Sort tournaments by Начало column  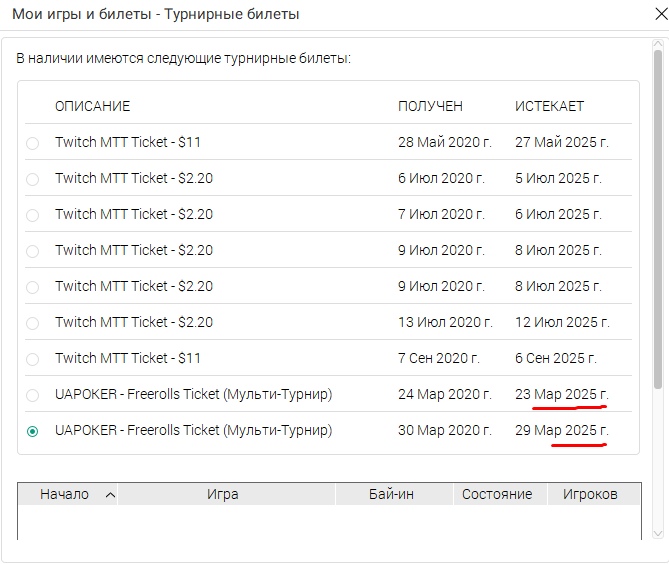click(x=68, y=494)
